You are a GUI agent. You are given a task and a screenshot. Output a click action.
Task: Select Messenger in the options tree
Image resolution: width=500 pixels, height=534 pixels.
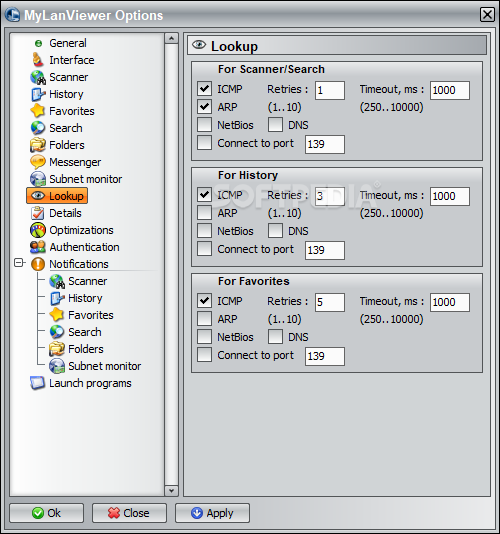(75, 162)
